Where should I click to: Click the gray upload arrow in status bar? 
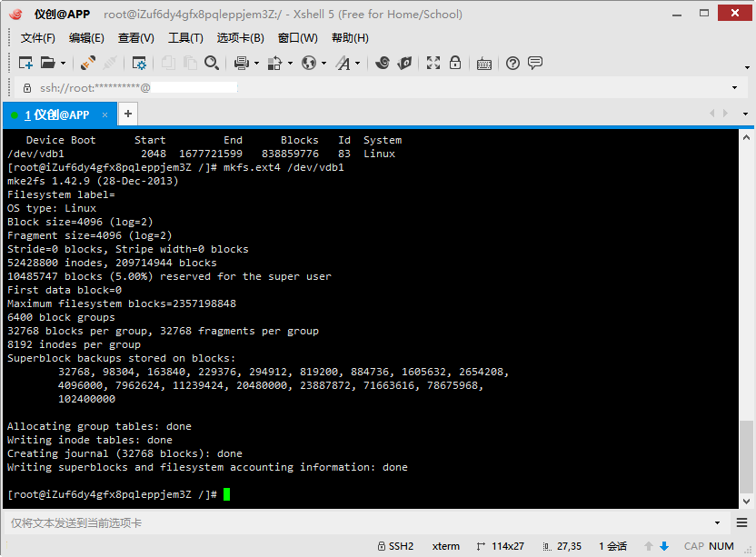[x=649, y=546]
